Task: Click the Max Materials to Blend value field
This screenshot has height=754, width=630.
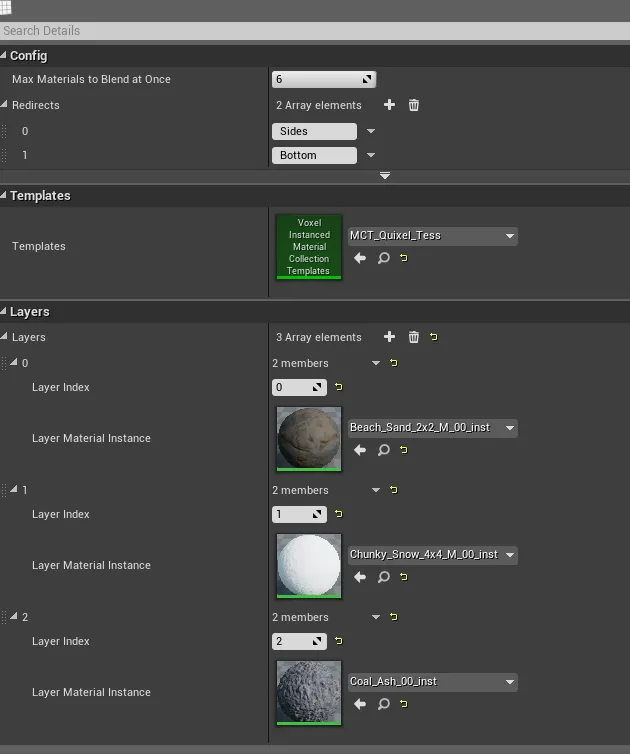Action: tap(315, 79)
